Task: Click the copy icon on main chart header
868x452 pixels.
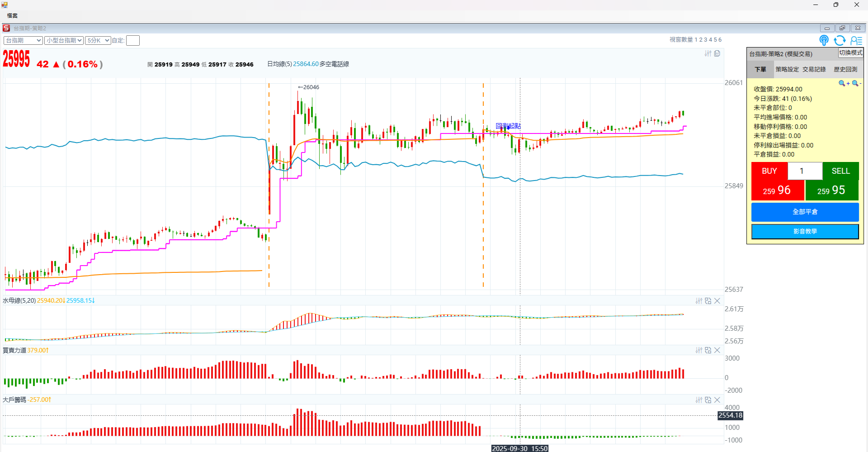Action: tap(717, 54)
